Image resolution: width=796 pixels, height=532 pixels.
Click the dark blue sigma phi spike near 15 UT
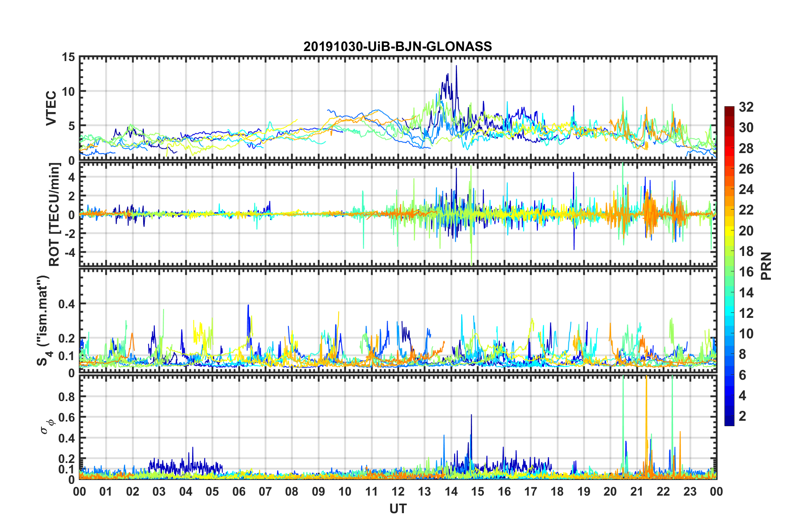coord(471,416)
